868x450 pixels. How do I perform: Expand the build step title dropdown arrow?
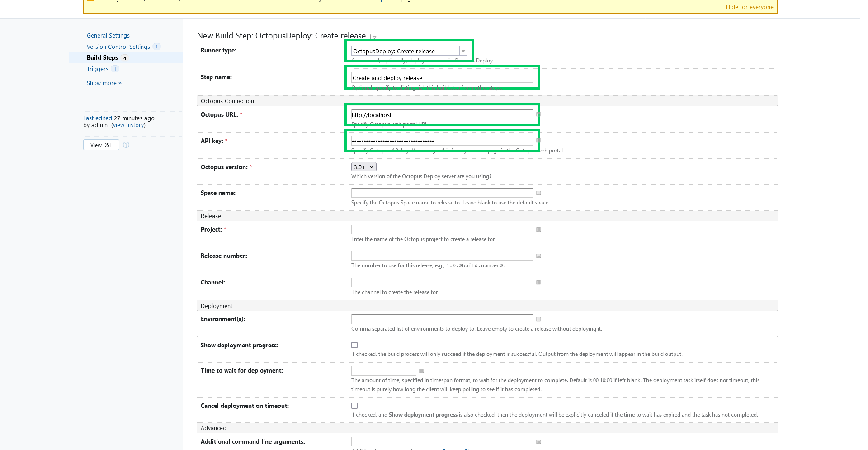click(374, 38)
